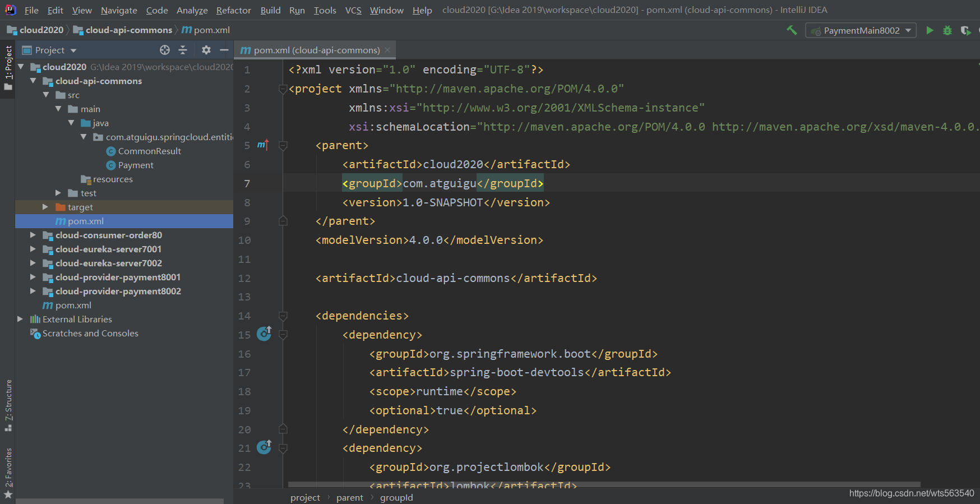Viewport: 980px width, 504px height.
Task: Click Project panel horizontal scrollbar
Action: tap(119, 501)
